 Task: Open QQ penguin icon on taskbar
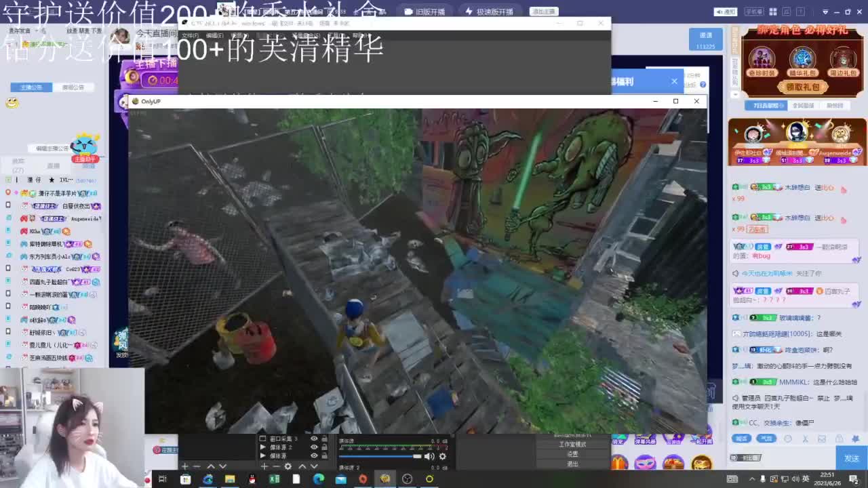pyautogui.click(x=252, y=479)
